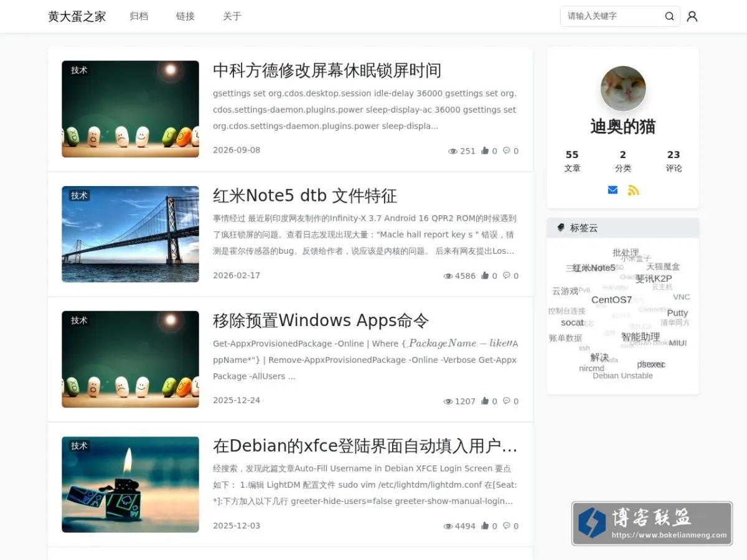Like the Debian xfce login post

tap(485, 526)
